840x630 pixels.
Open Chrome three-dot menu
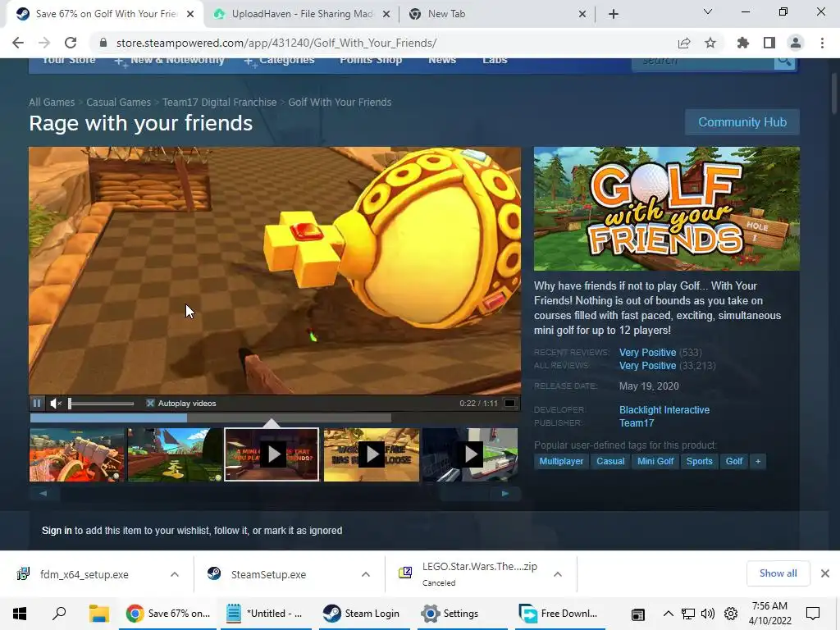[822, 43]
